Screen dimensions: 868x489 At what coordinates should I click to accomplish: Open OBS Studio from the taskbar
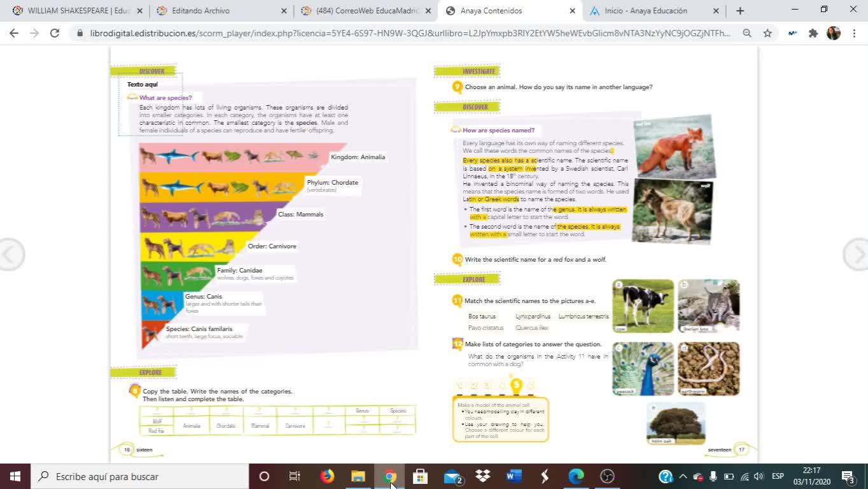pos(607,476)
